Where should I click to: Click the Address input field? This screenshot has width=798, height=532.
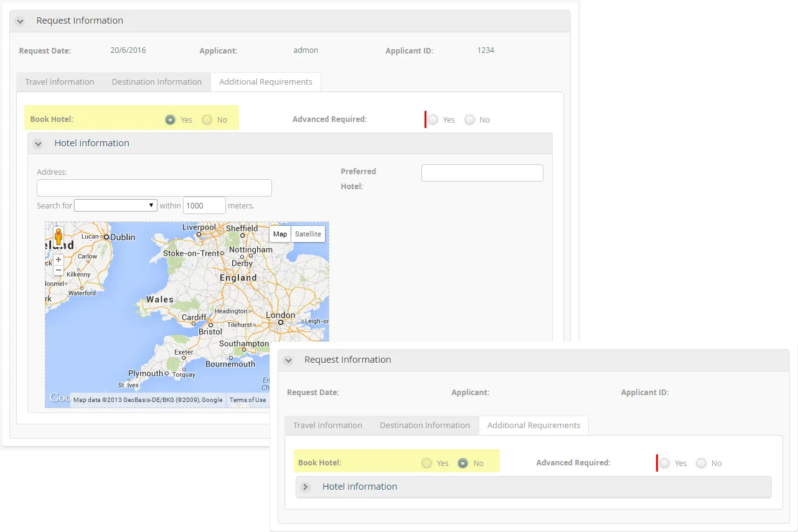[154, 188]
